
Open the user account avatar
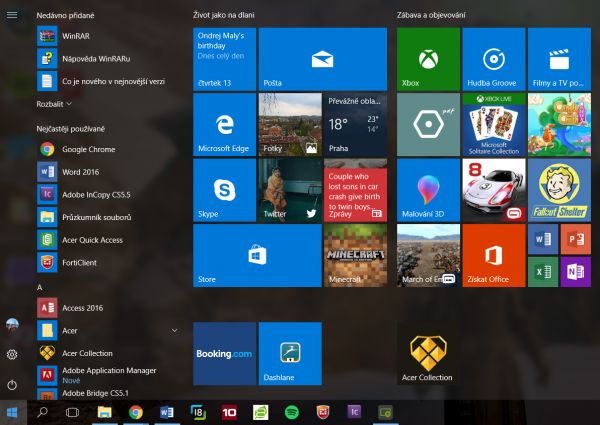[12, 324]
